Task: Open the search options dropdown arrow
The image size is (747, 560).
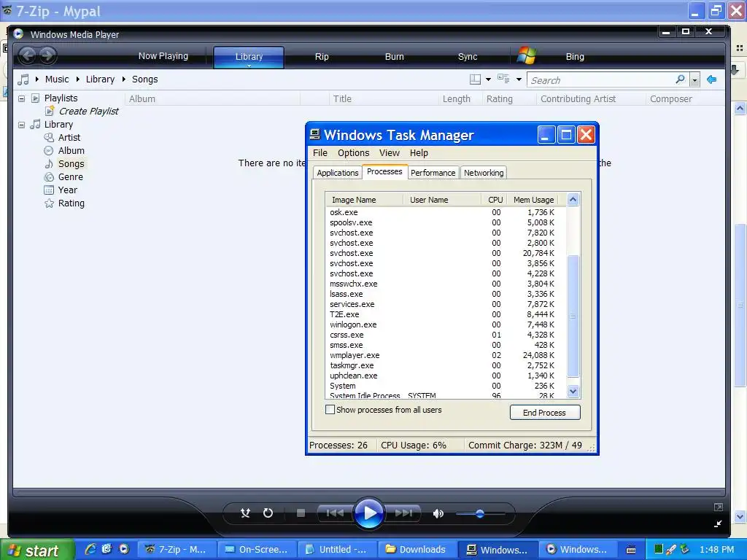Action: 695,80
